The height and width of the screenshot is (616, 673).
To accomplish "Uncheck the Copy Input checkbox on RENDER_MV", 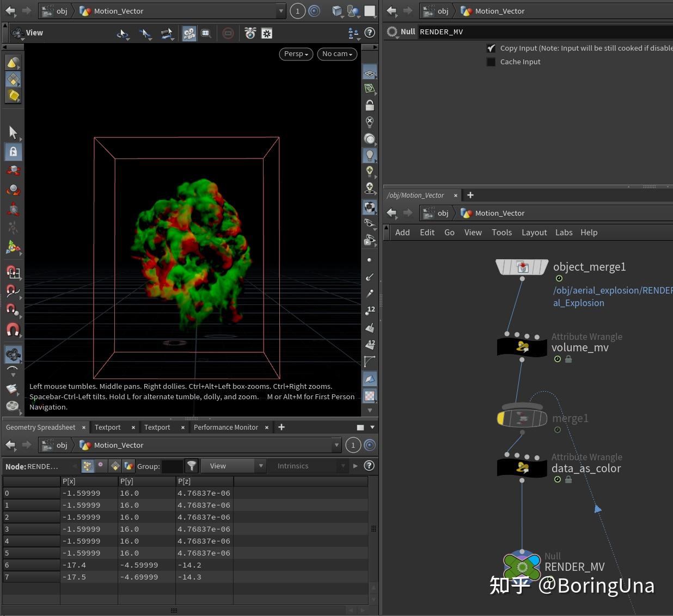I will (491, 48).
